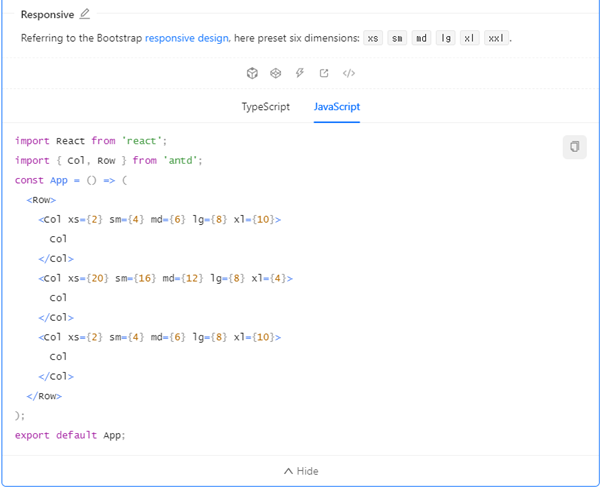Screen dimensions: 602x489
Task: Click the import Col, Row from 'antd' line
Action: [108, 160]
